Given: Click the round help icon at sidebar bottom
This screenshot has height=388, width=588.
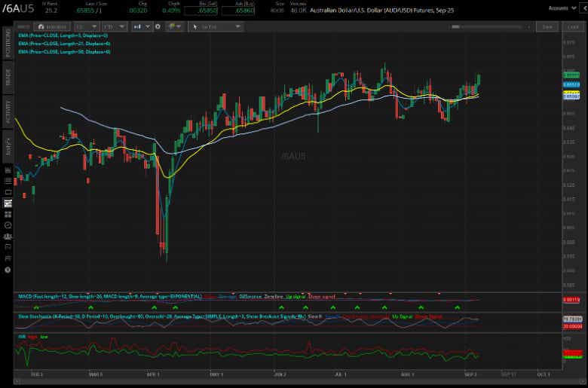Looking at the screenshot, I should point(8,270).
